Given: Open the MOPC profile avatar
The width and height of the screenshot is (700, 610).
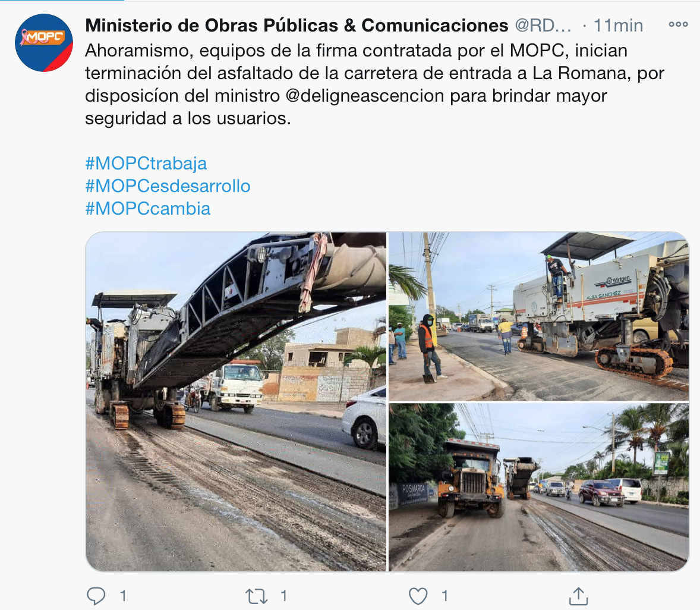Looking at the screenshot, I should click(44, 43).
